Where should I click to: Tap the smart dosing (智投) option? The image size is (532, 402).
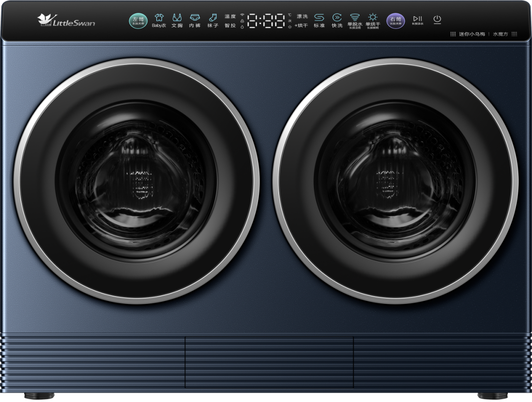click(230, 26)
